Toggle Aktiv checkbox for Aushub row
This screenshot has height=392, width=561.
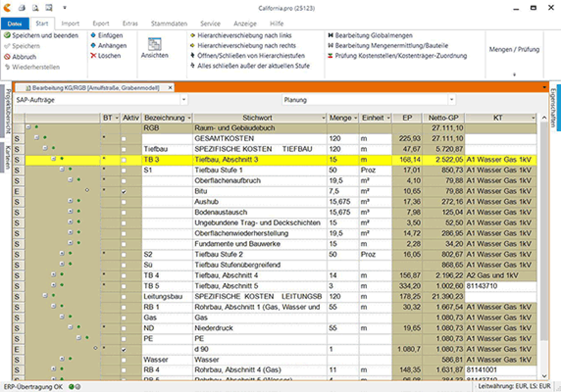coord(124,202)
